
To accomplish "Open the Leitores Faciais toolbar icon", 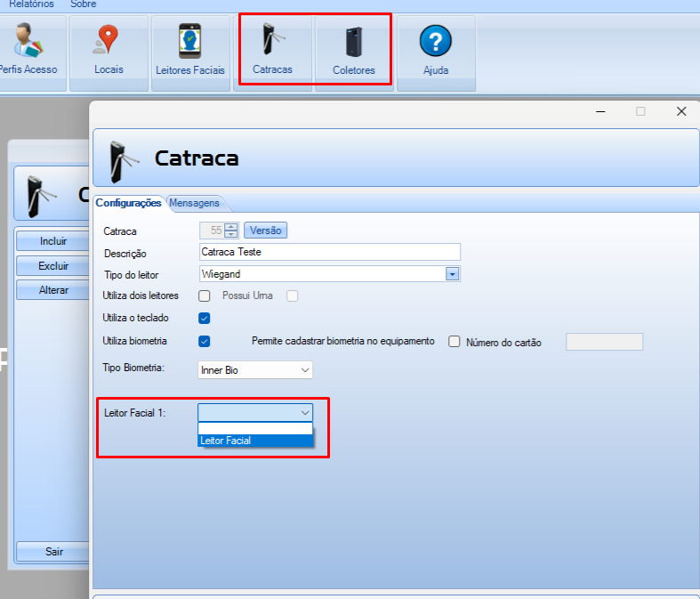I will coord(190,41).
